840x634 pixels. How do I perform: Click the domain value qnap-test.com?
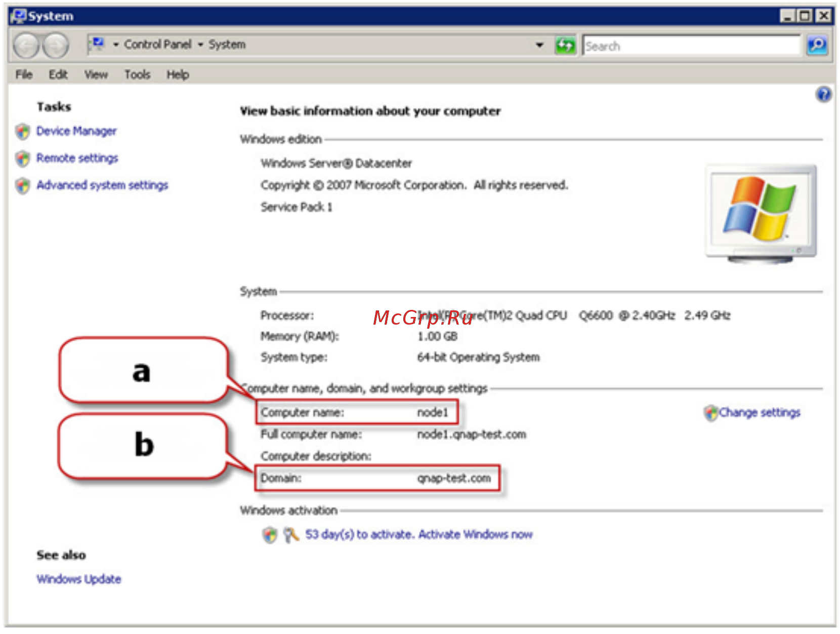454,478
